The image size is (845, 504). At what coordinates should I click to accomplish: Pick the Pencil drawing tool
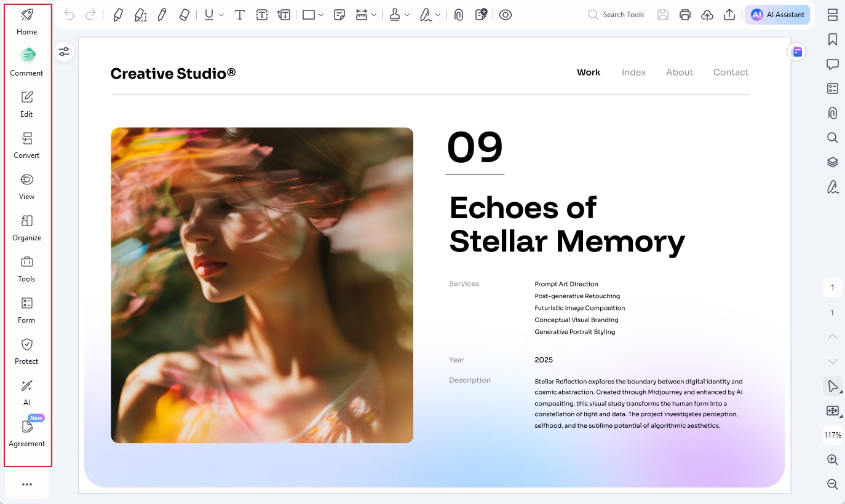pyautogui.click(x=162, y=15)
